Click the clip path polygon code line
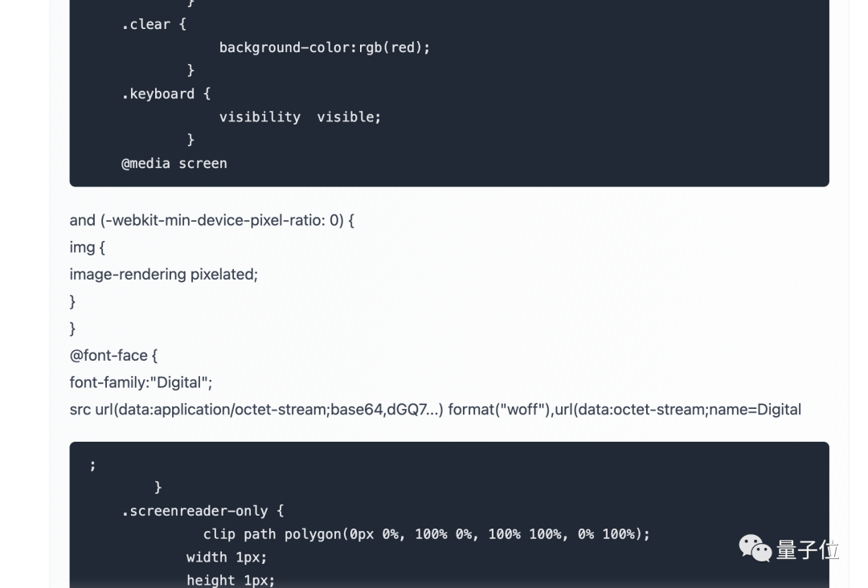Screen dimensions: 868x588 pyautogui.click(x=426, y=534)
